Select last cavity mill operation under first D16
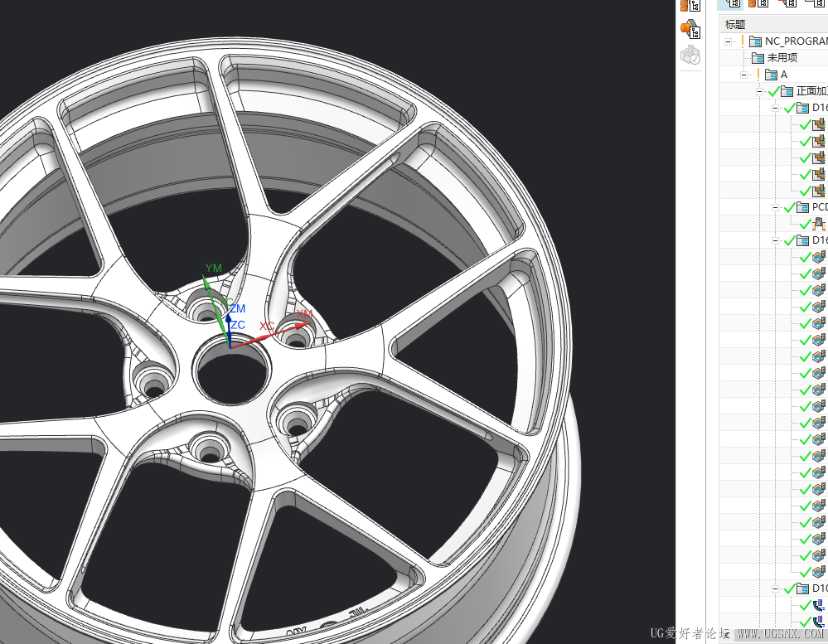Image resolution: width=828 pixels, height=644 pixels. point(820,191)
